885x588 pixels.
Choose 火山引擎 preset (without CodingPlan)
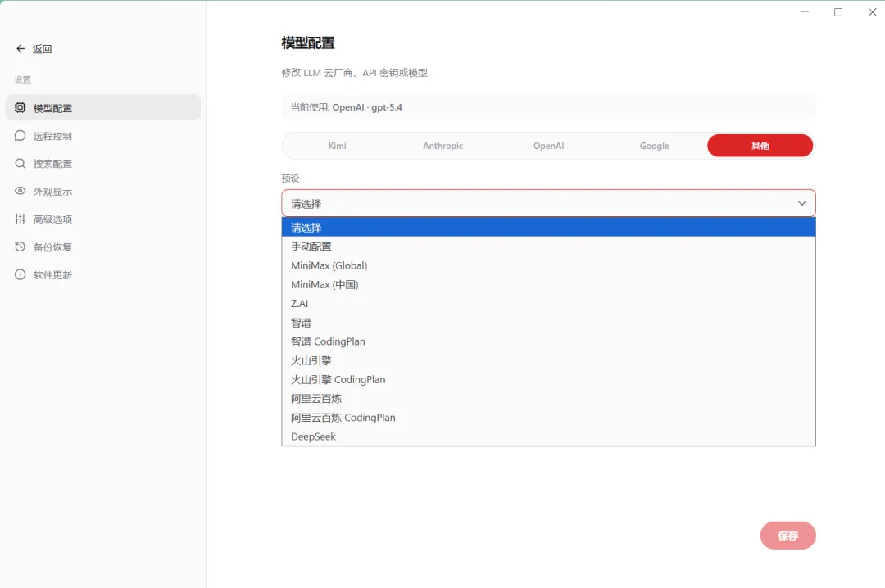click(548, 360)
